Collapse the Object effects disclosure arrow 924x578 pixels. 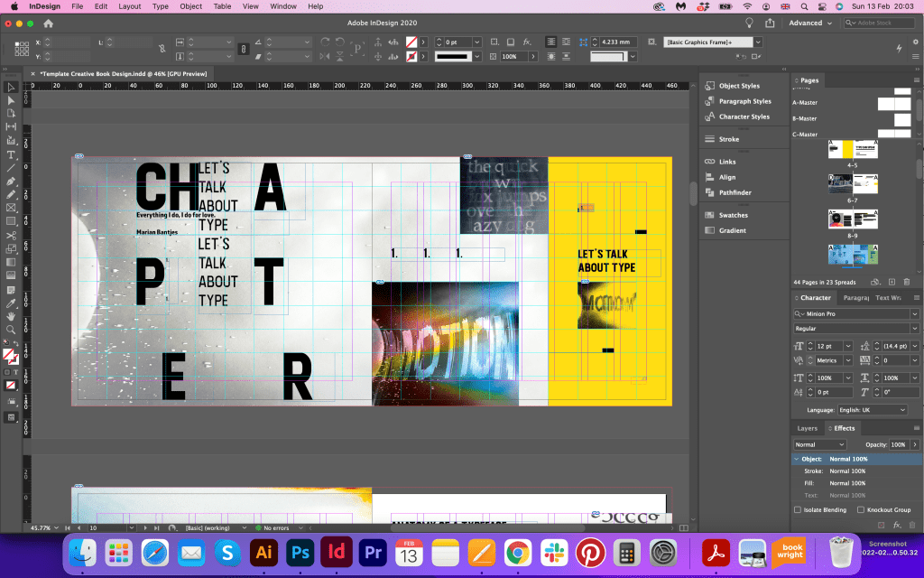point(795,459)
